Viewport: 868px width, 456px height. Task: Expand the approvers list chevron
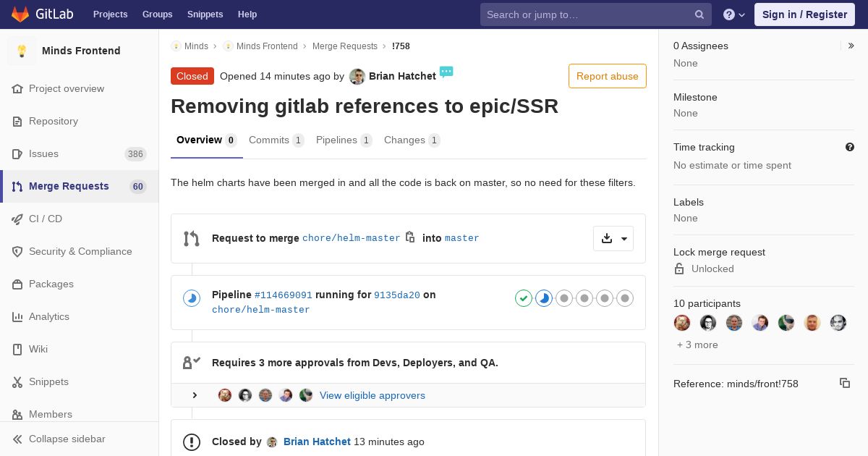tap(195, 395)
